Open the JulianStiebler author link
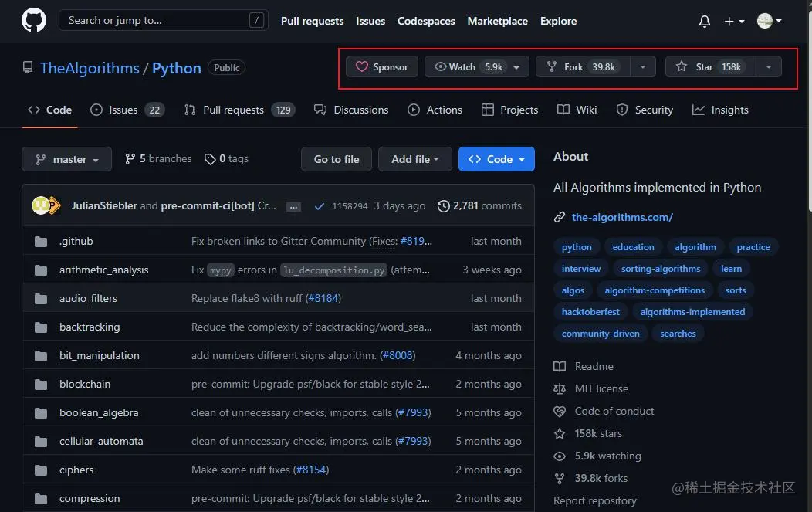Viewport: 812px width, 512px height. coord(104,205)
